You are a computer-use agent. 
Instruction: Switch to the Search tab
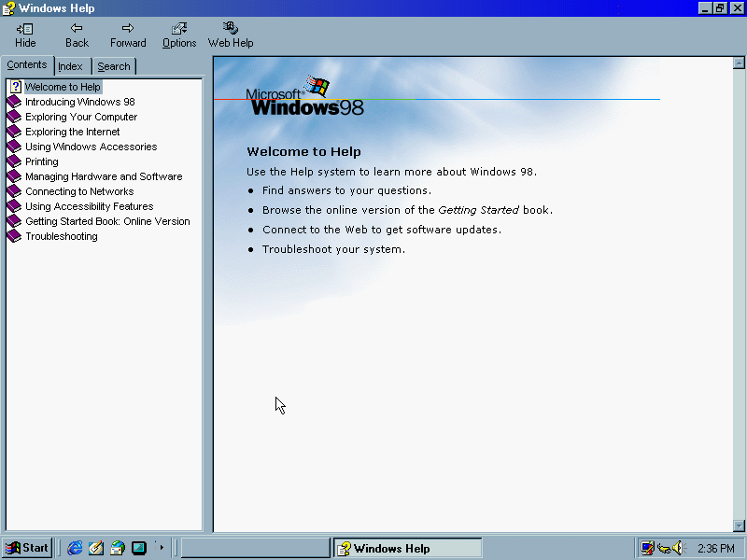coord(114,66)
